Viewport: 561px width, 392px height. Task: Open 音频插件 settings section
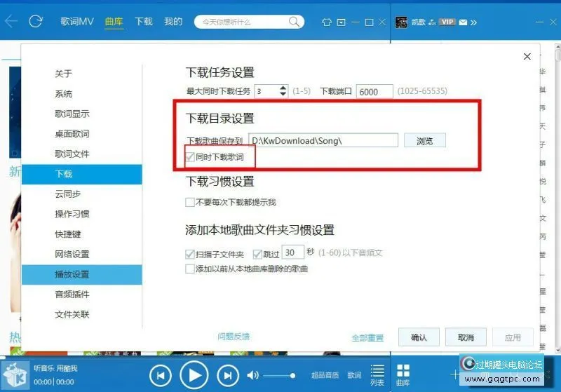tap(82, 295)
